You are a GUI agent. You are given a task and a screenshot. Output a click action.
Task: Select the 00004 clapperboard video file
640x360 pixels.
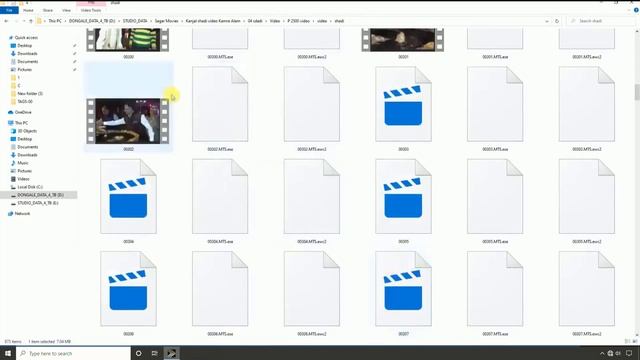(x=128, y=196)
